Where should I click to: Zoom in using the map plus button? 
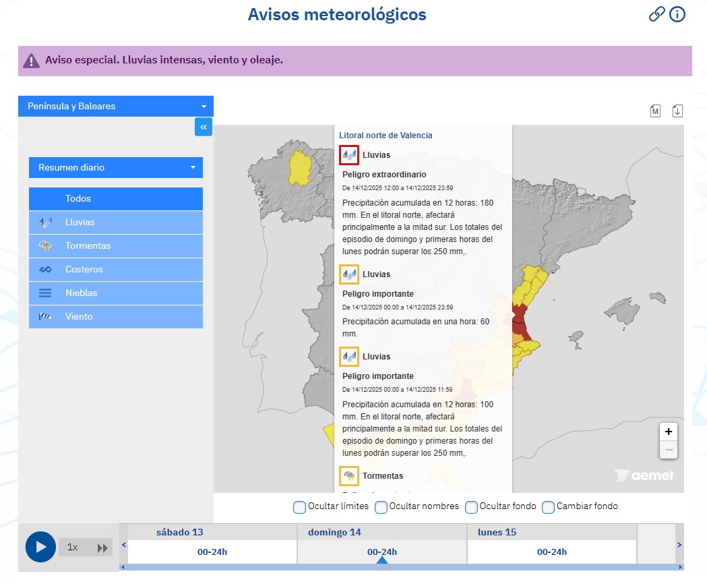click(x=669, y=431)
